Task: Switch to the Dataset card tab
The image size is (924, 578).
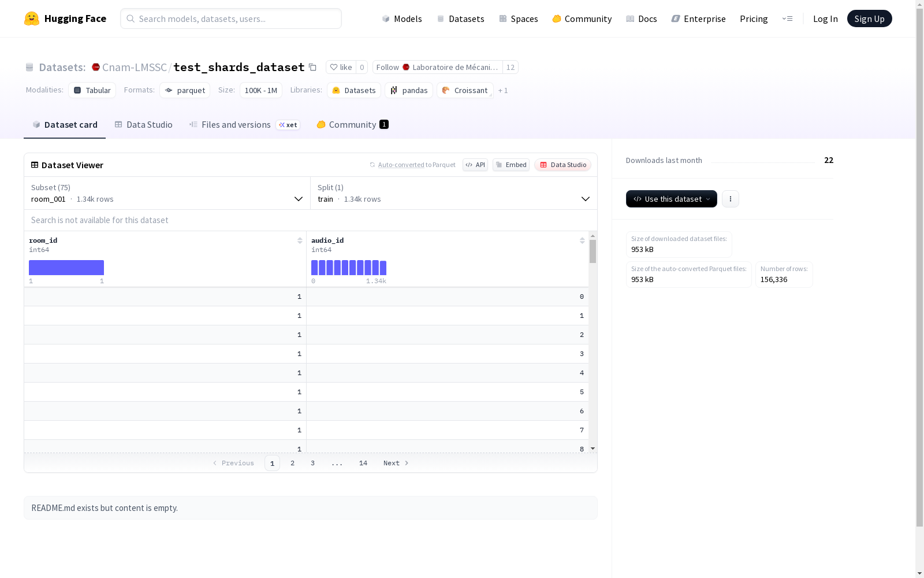Action: coord(65,125)
